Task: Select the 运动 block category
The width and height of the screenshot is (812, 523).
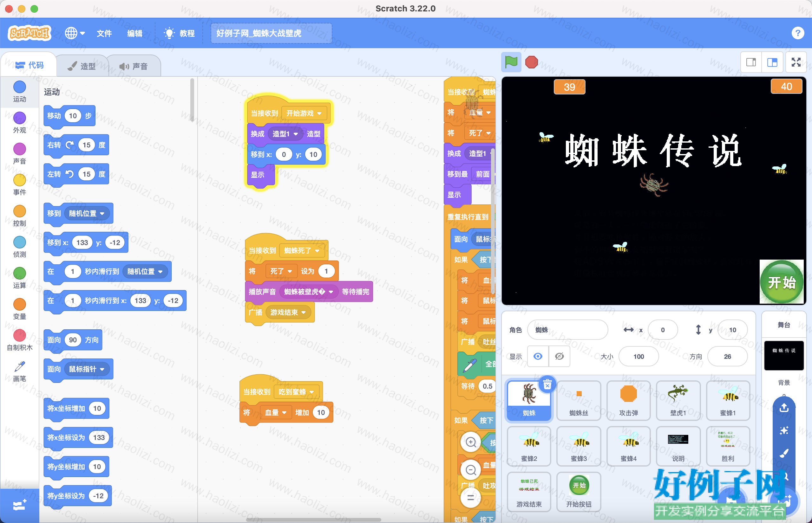Action: click(x=19, y=92)
